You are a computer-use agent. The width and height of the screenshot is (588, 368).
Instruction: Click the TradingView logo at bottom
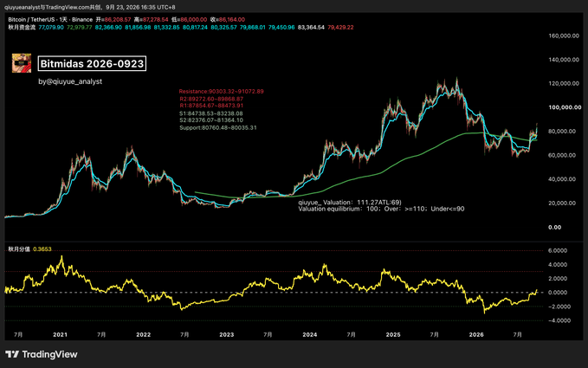tap(42, 354)
